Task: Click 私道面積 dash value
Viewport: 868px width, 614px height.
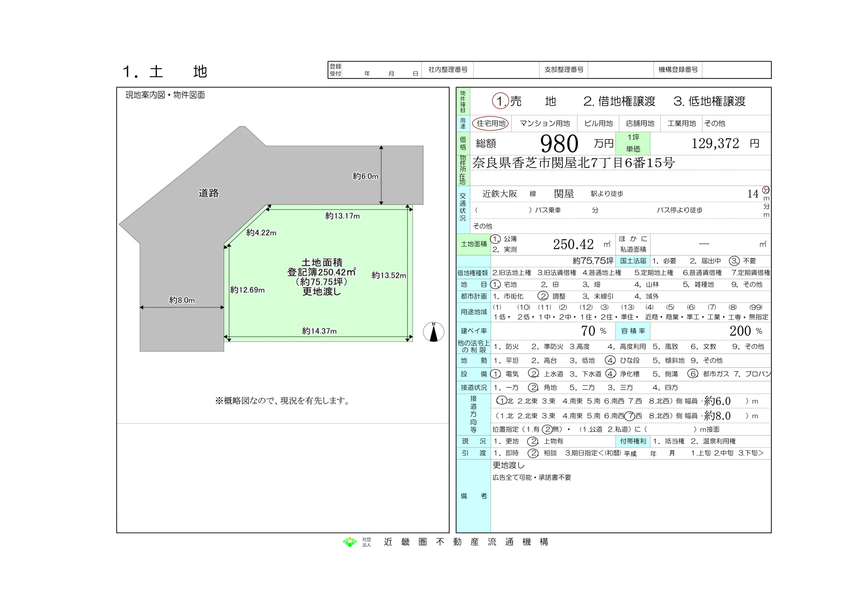Action: (704, 244)
